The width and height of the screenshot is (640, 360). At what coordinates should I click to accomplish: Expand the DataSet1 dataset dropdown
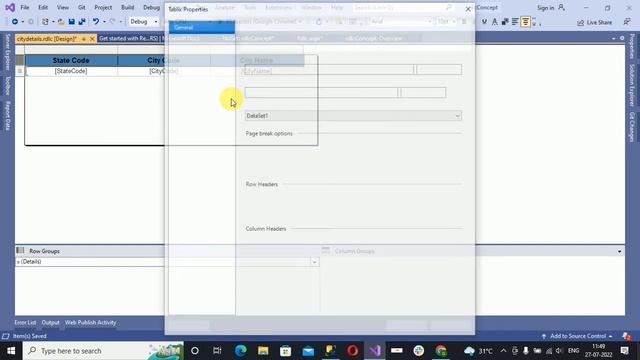tap(457, 116)
